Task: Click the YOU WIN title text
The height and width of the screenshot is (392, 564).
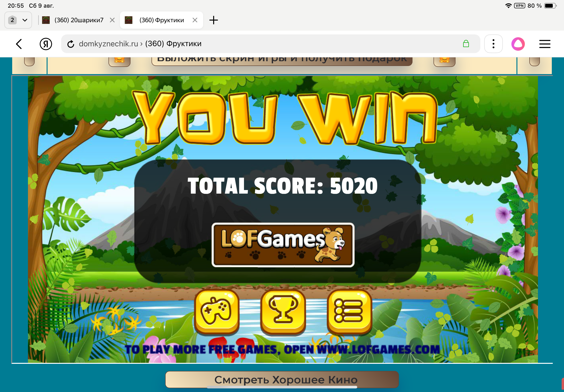Action: tap(285, 118)
